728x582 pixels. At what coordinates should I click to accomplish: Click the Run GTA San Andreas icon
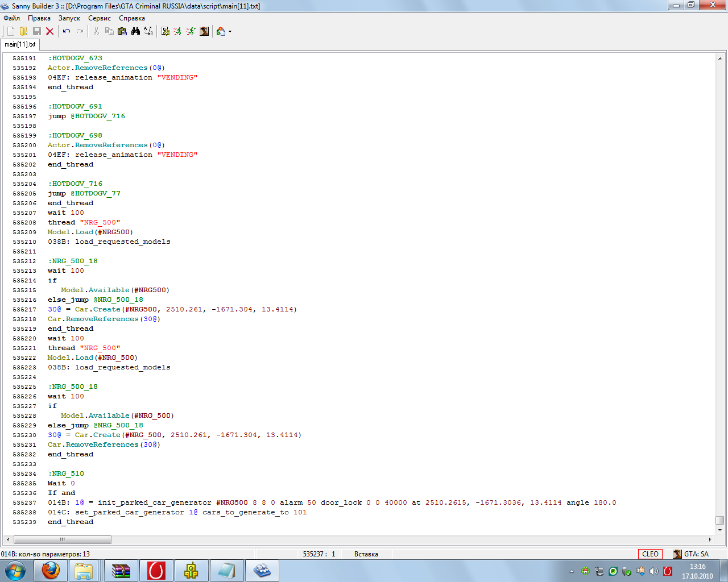204,31
